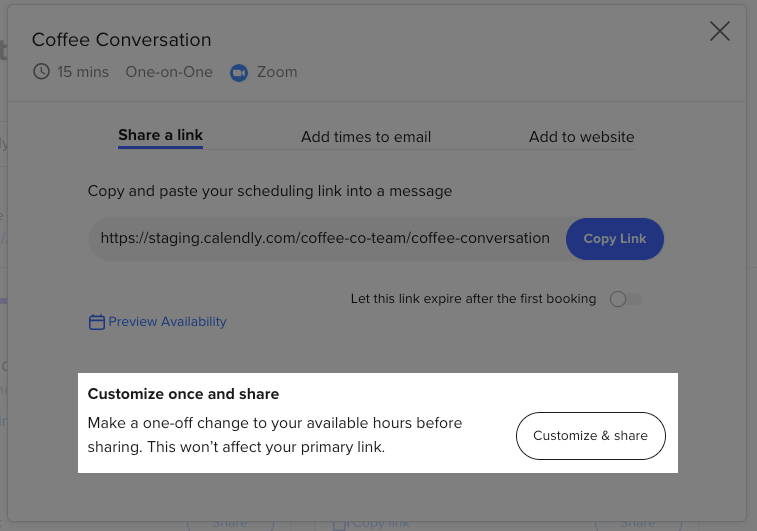Screen dimensions: 757x531
Task: Click the Zoom camera icon
Action: [238, 73]
